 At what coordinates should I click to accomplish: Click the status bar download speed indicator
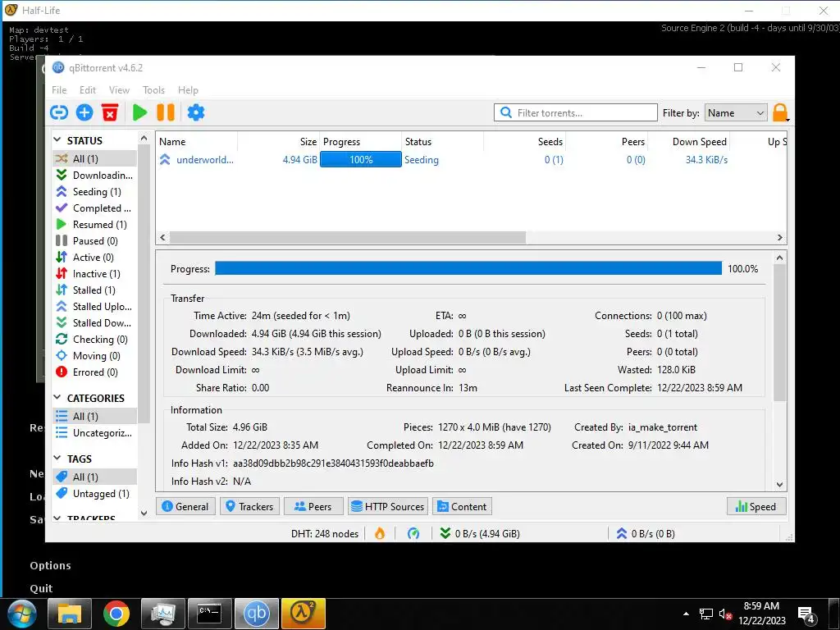pyautogui.click(x=480, y=533)
